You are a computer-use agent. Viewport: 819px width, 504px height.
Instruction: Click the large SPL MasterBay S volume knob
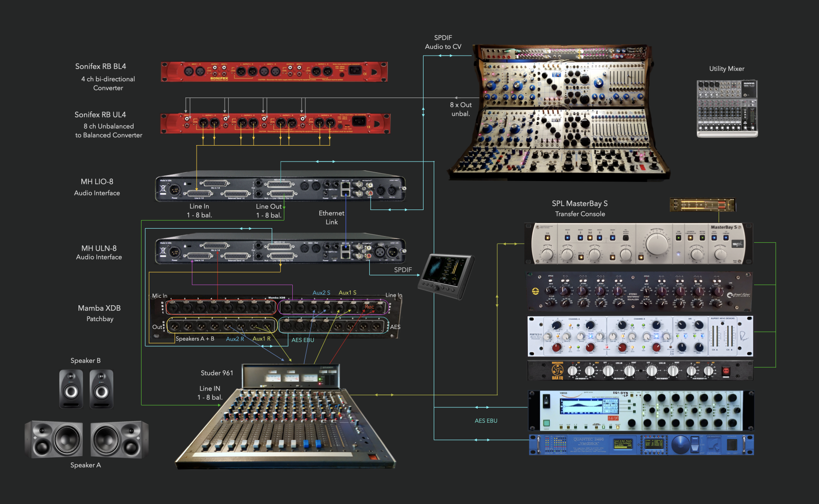(x=657, y=243)
